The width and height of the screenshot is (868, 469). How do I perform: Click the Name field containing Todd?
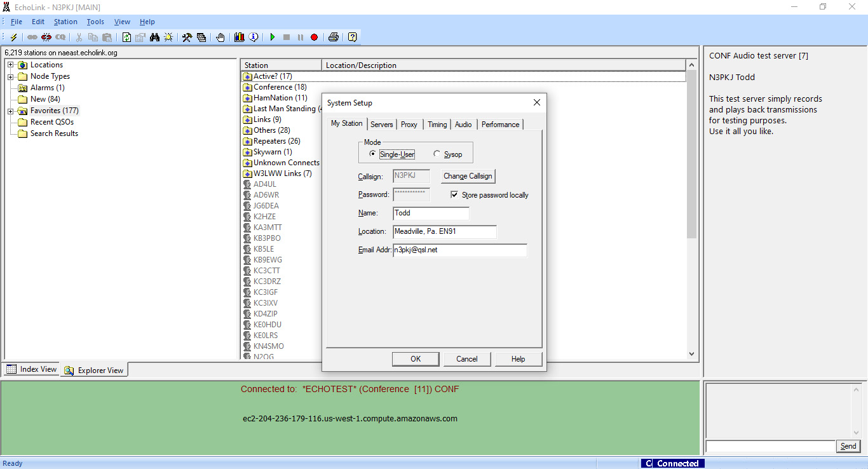pyautogui.click(x=431, y=214)
